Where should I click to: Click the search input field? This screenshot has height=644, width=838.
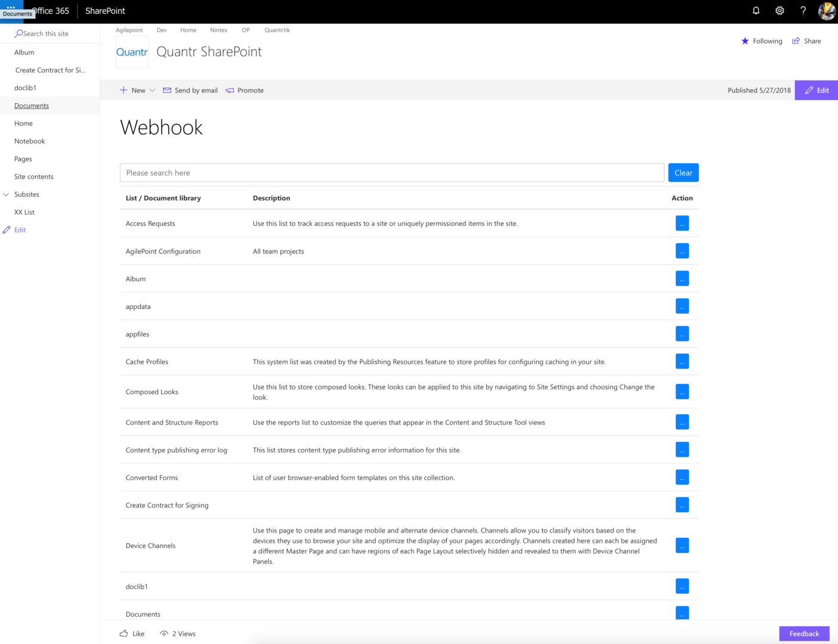[x=392, y=172]
